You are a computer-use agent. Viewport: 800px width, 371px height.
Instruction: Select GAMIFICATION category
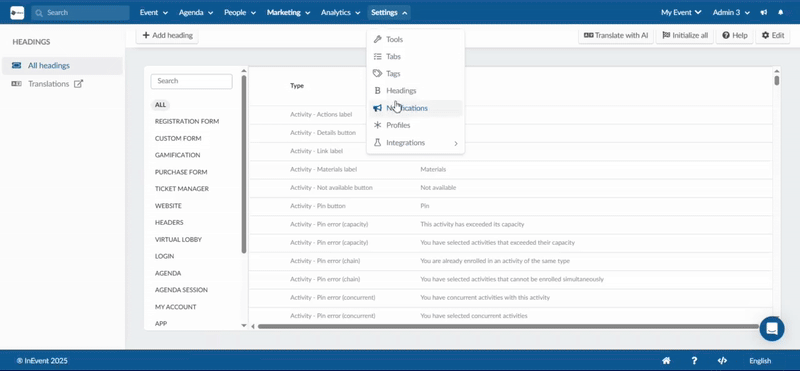click(x=178, y=155)
